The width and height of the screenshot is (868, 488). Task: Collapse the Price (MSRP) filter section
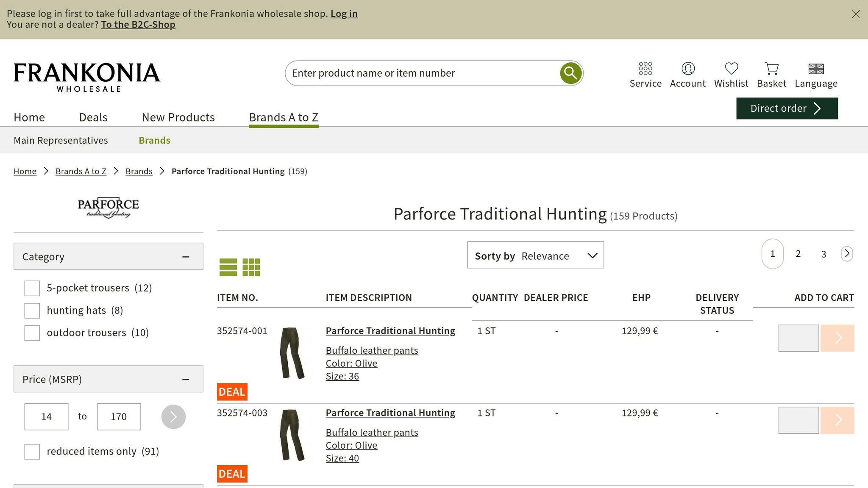pos(186,380)
